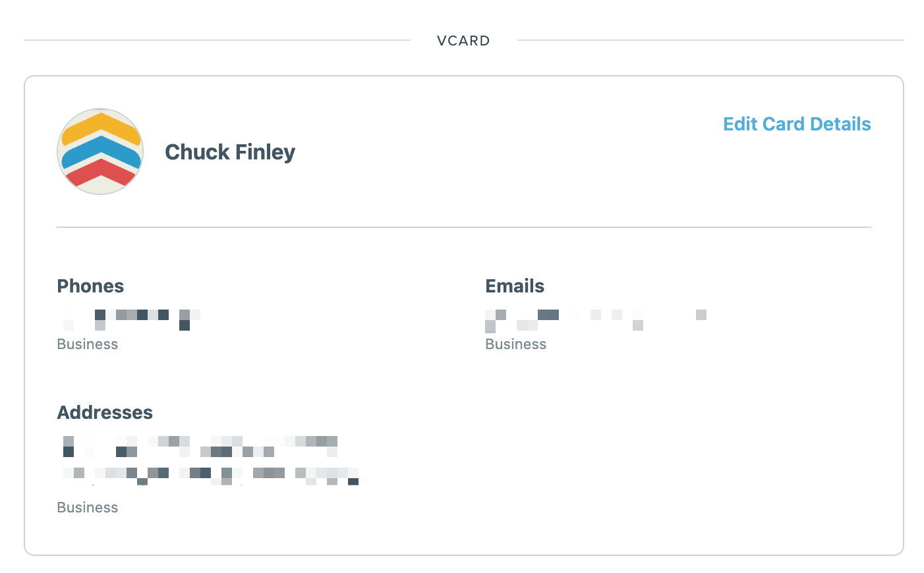Screen dimensions: 924x573
Task: Click the Phones section heading
Action: click(90, 286)
